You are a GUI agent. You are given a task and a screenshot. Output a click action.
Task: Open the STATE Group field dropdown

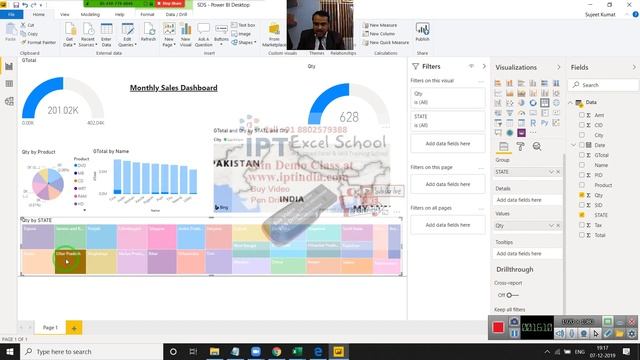coord(551,172)
